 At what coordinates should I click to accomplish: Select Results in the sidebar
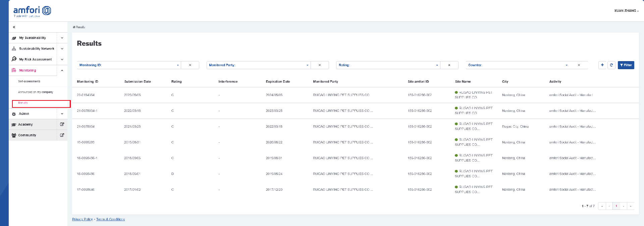click(x=23, y=103)
